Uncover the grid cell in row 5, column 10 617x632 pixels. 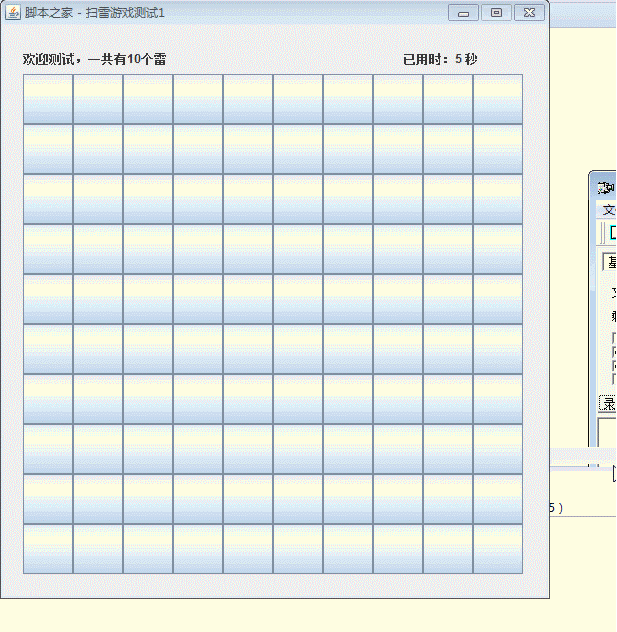(x=498, y=299)
